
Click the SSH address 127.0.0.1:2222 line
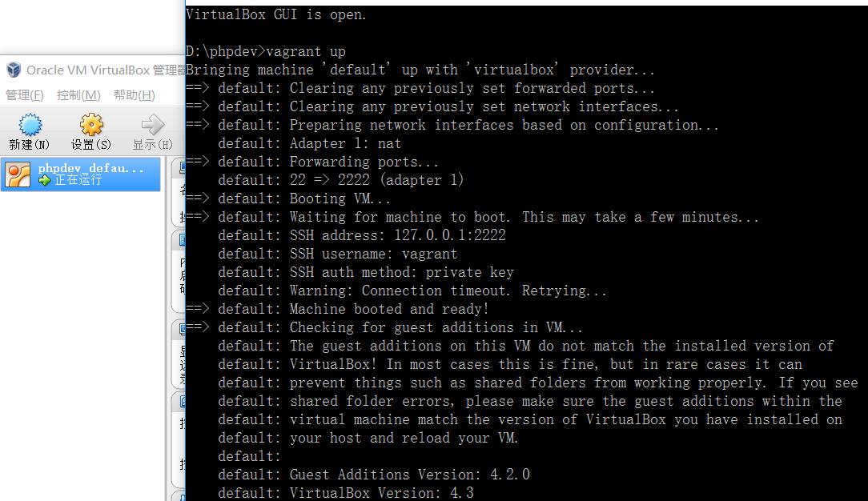coord(361,235)
